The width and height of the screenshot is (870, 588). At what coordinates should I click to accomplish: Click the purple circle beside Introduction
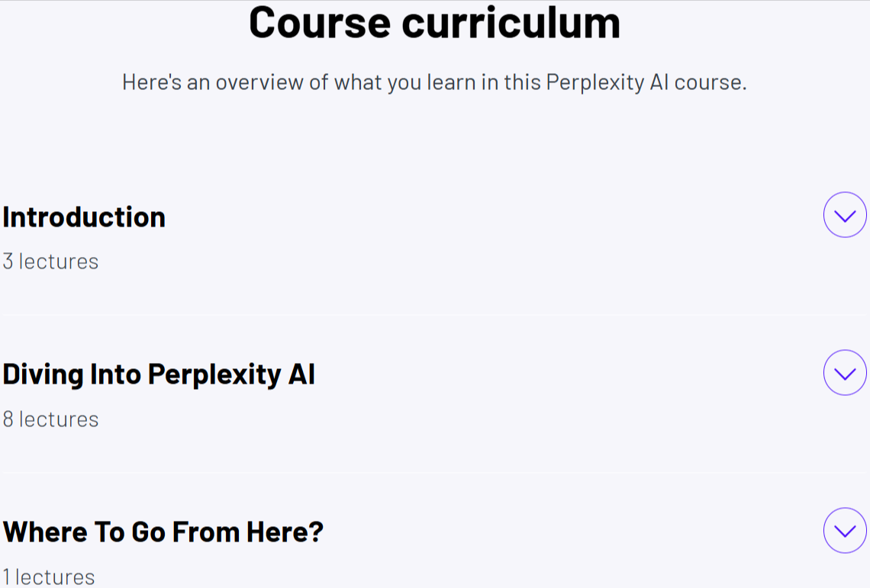[x=845, y=215]
